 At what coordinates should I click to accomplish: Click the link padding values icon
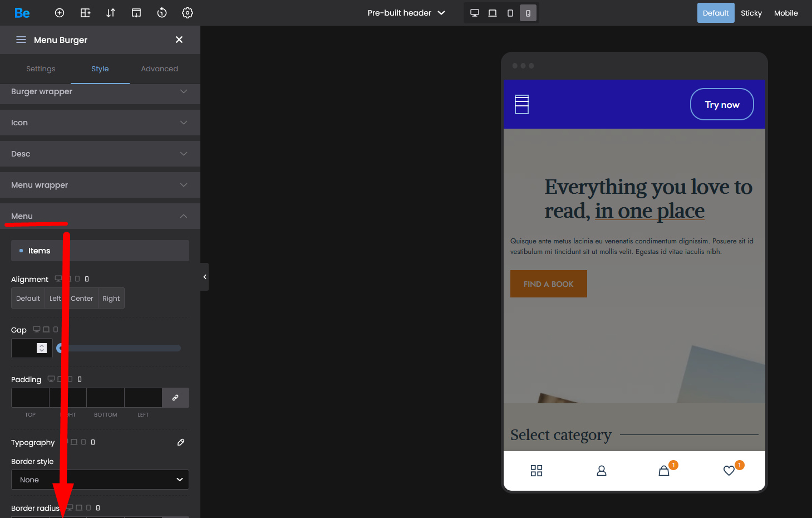point(175,398)
